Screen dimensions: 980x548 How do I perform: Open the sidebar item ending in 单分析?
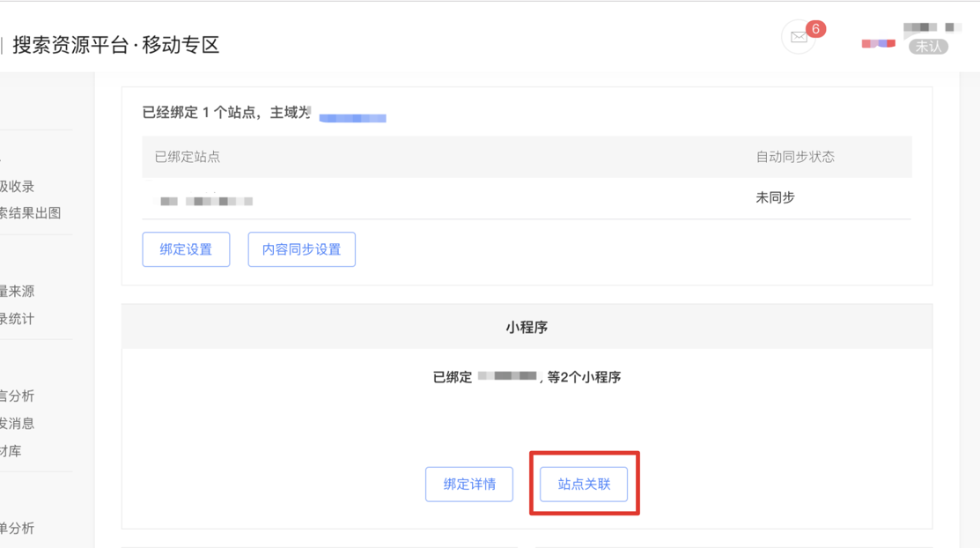pyautogui.click(x=18, y=528)
